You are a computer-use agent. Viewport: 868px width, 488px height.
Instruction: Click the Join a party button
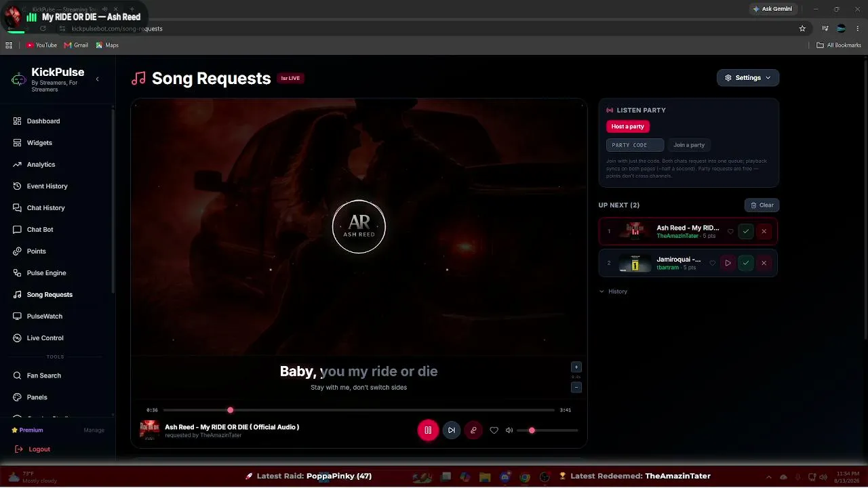pyautogui.click(x=689, y=145)
